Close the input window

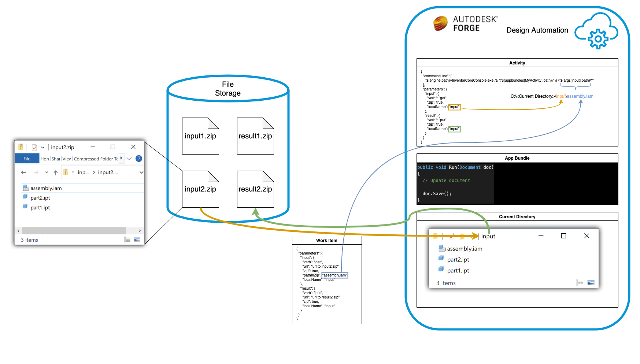[x=587, y=236]
